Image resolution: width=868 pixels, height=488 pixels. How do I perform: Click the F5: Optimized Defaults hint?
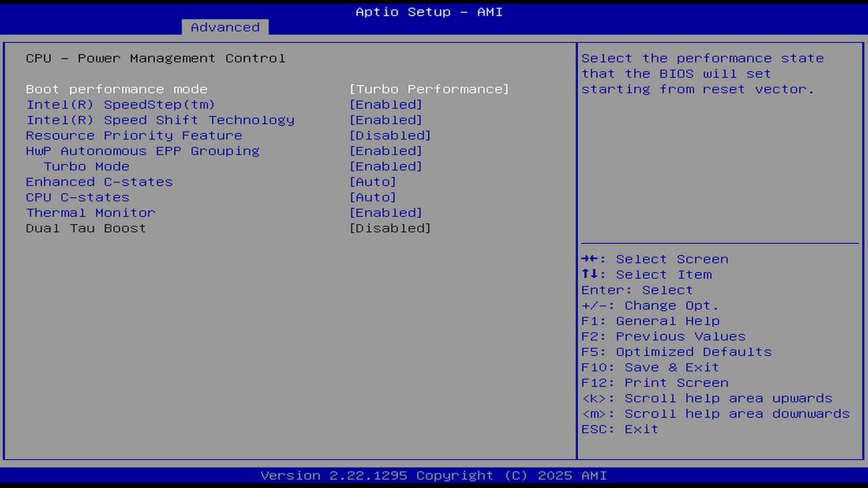pyautogui.click(x=677, y=352)
